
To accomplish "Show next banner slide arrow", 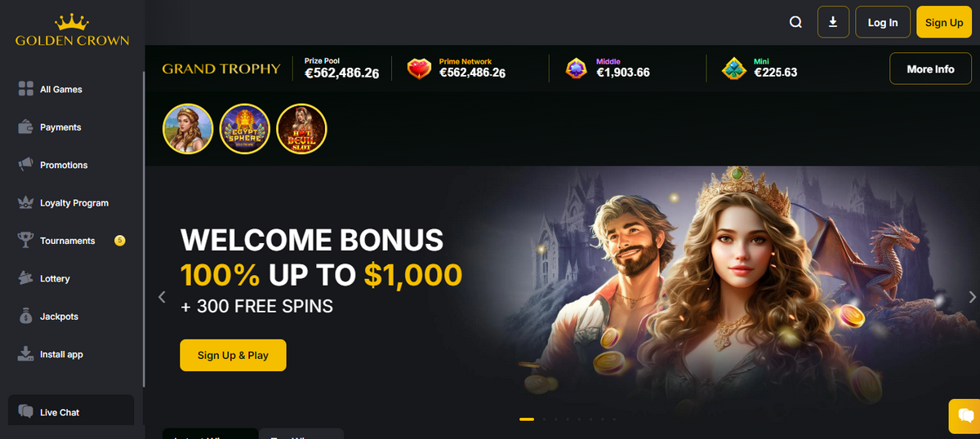I will 972,297.
